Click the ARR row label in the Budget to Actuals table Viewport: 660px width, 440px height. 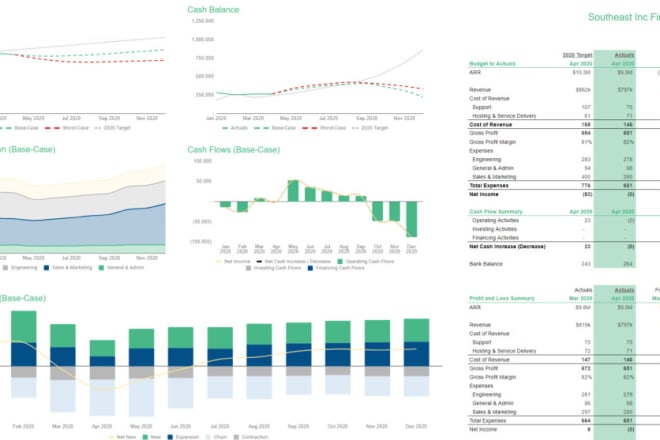475,72
